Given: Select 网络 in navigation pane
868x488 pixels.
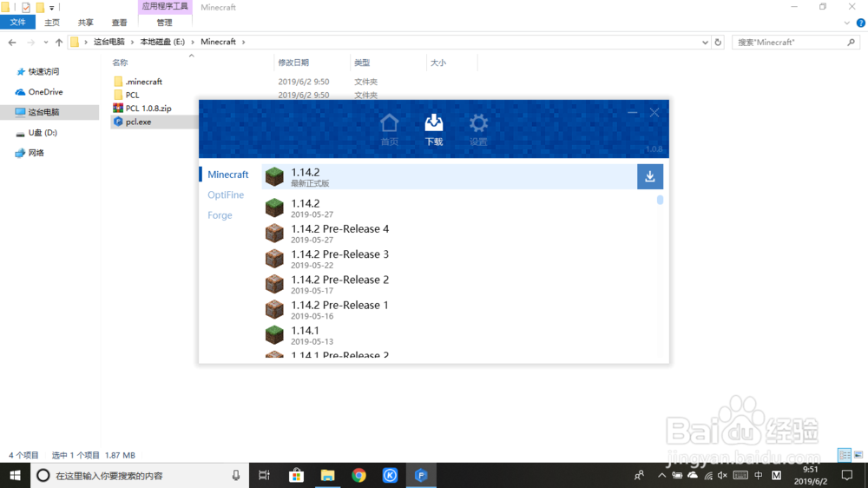Looking at the screenshot, I should 36,153.
